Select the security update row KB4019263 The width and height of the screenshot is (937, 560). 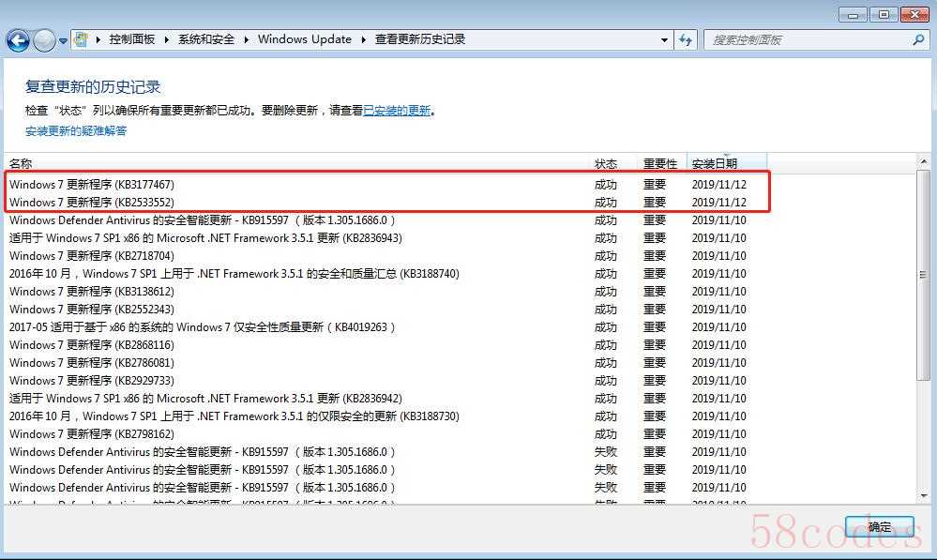pyautogui.click(x=386, y=327)
